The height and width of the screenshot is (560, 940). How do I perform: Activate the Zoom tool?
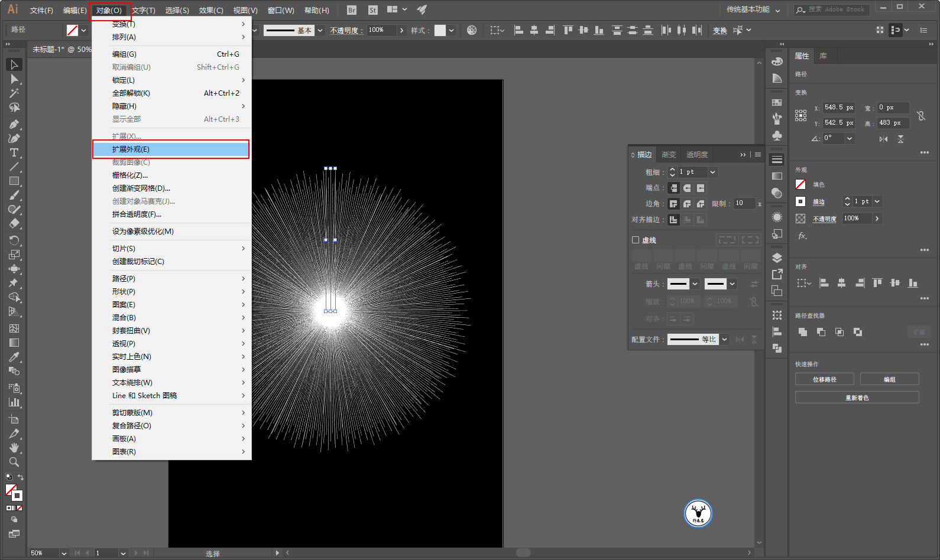tap(14, 462)
